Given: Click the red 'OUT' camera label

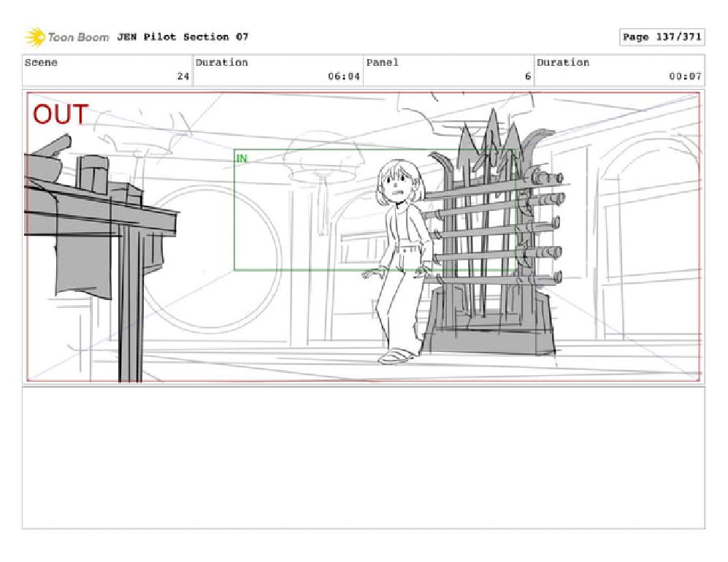Looking at the screenshot, I should pos(61,114).
